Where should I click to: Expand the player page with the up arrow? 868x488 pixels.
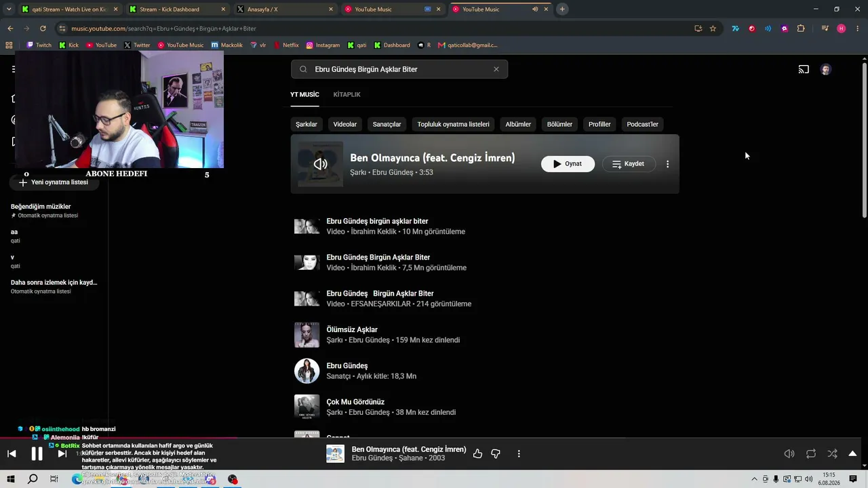[852, 453]
